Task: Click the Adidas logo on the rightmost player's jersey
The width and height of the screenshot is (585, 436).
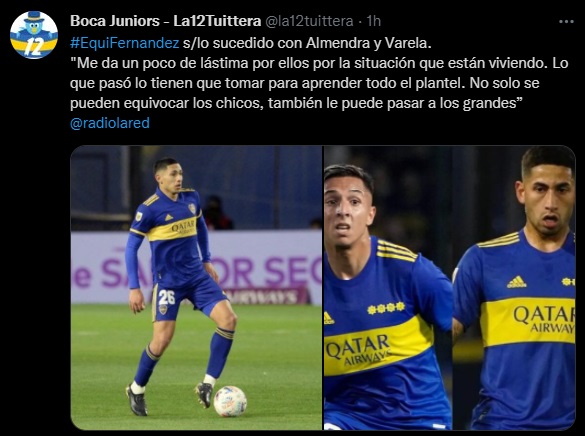Action: 517,282
